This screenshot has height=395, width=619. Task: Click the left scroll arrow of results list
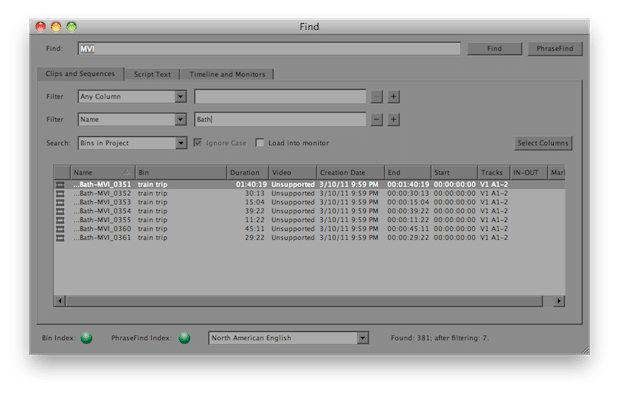click(60, 301)
